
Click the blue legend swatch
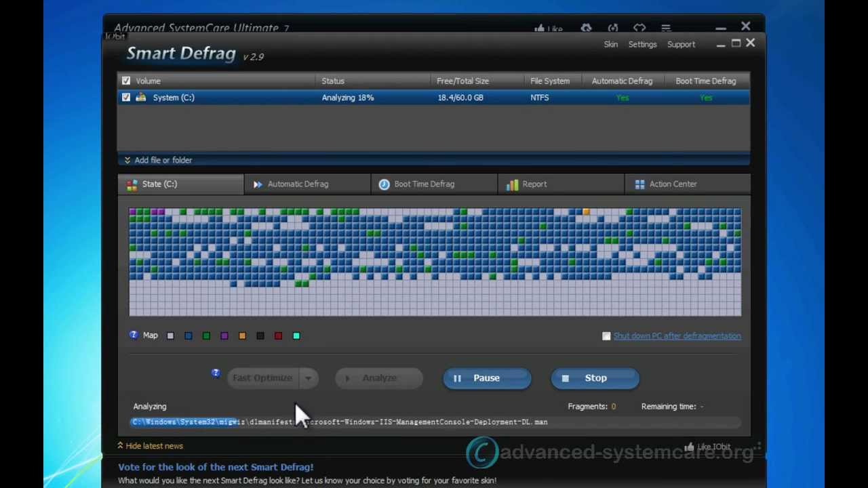(x=189, y=335)
